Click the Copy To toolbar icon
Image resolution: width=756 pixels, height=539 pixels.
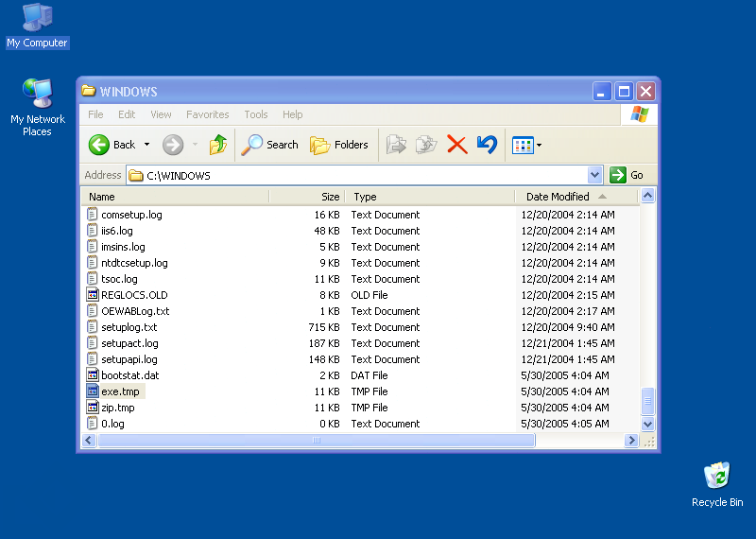pos(426,145)
